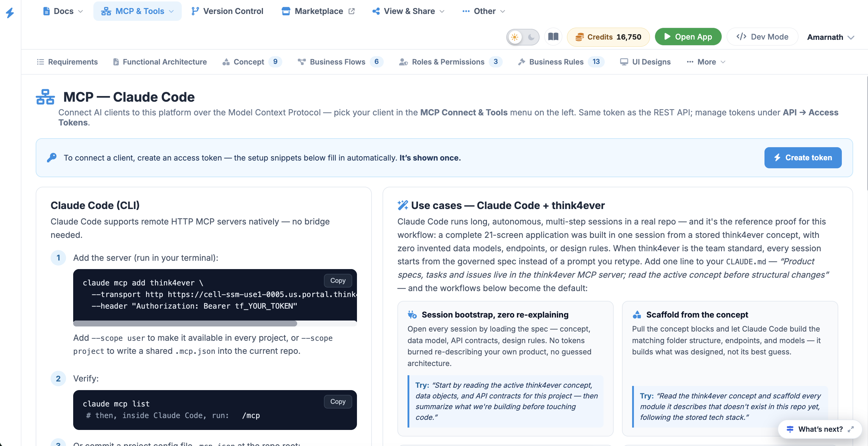Expand View & Share dropdown
Image resolution: width=868 pixels, height=446 pixels.
pyautogui.click(x=408, y=11)
